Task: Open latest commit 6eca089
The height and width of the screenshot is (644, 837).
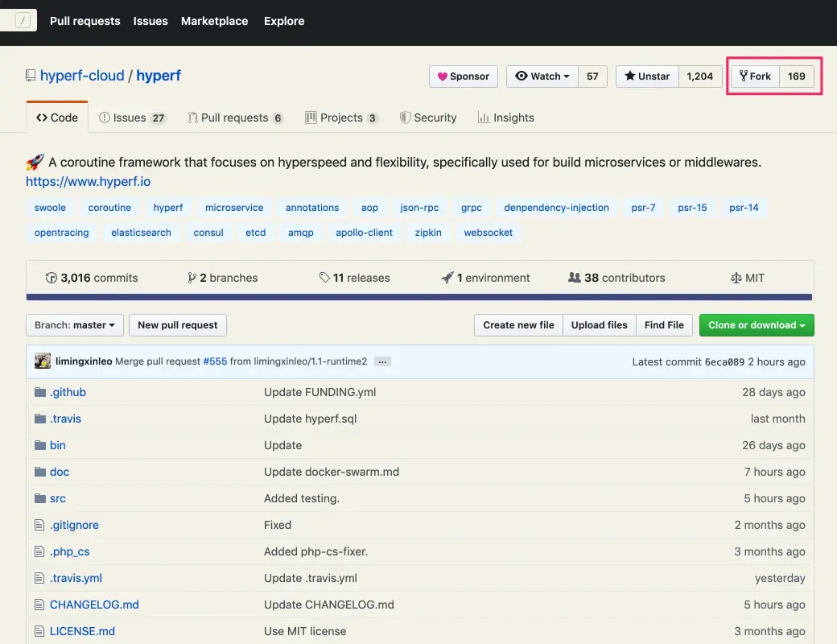Action: coord(724,362)
